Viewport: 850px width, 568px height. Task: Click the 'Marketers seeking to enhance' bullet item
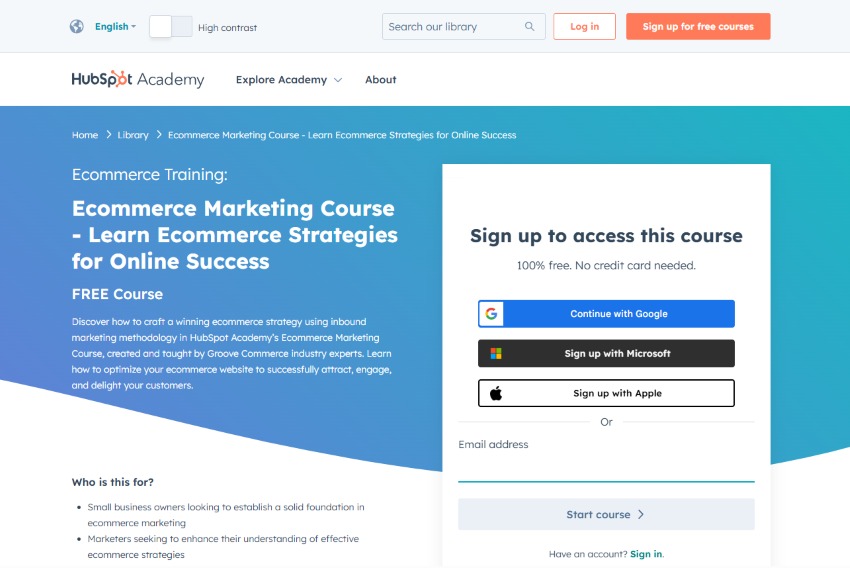coord(223,546)
